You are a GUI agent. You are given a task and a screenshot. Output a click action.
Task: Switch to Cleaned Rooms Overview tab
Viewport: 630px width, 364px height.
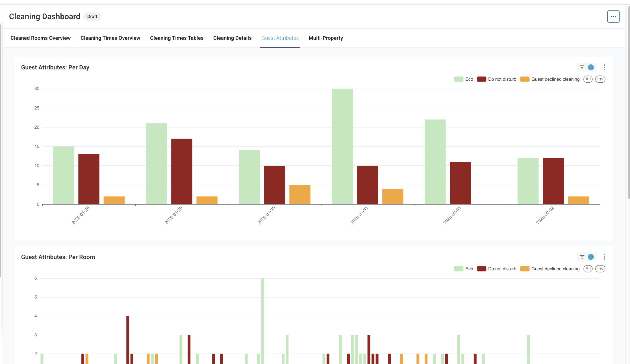coord(40,38)
